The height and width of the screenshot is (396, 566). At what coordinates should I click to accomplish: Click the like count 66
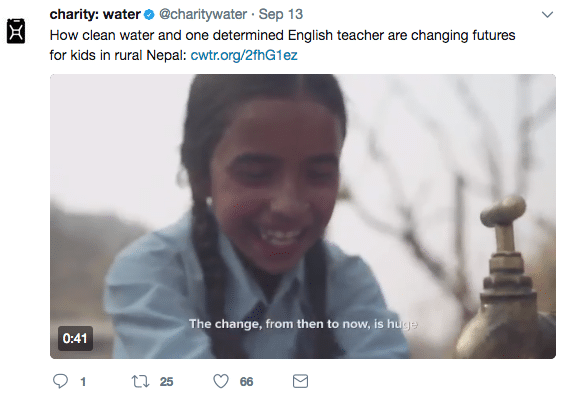click(x=247, y=382)
